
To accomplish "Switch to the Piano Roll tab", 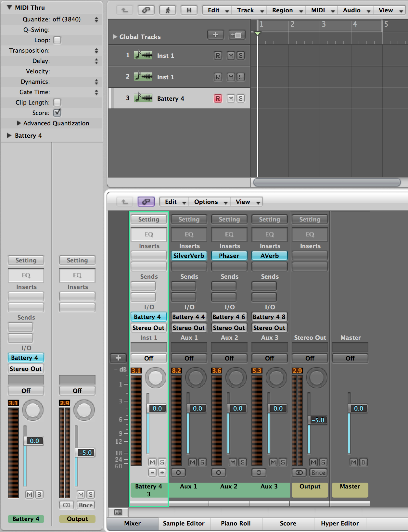I will [x=236, y=523].
